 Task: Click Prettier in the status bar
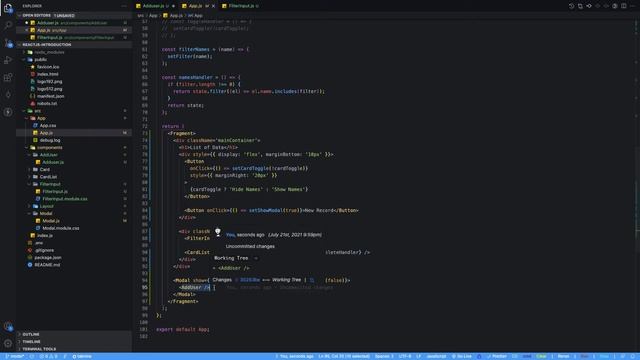(496, 356)
